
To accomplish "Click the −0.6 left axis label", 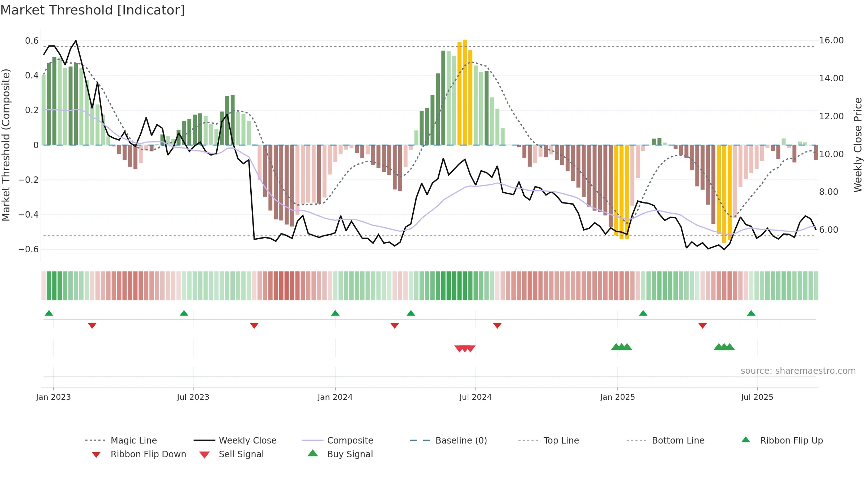I will (29, 249).
